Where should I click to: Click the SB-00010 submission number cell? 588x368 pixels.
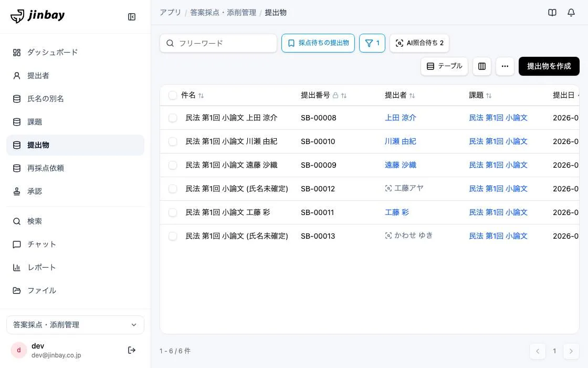318,141
